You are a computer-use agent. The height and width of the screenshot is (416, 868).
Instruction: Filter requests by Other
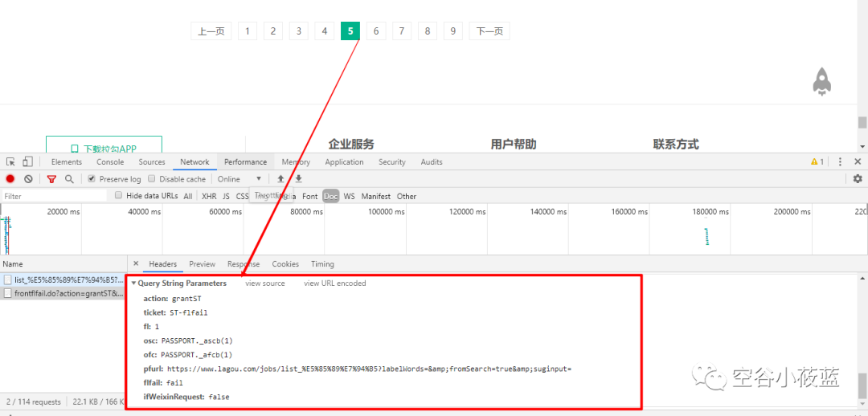click(407, 196)
